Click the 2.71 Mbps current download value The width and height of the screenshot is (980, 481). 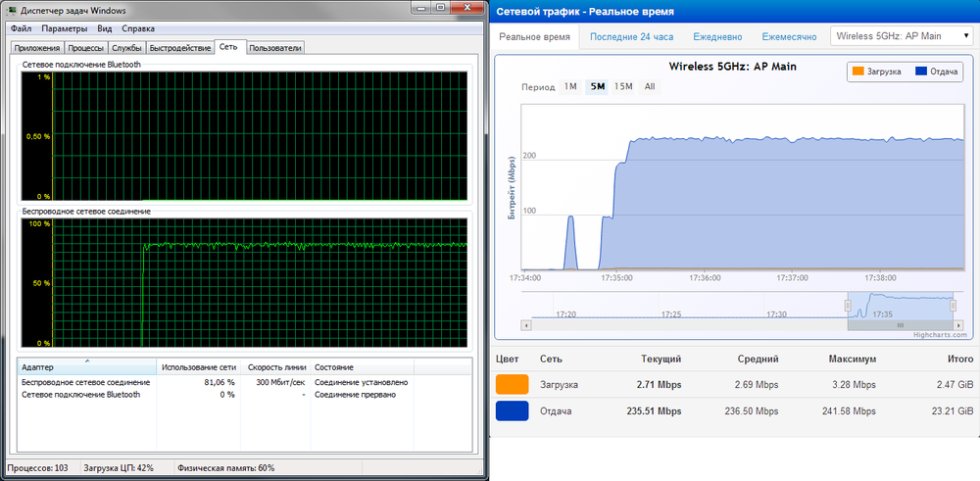(660, 384)
